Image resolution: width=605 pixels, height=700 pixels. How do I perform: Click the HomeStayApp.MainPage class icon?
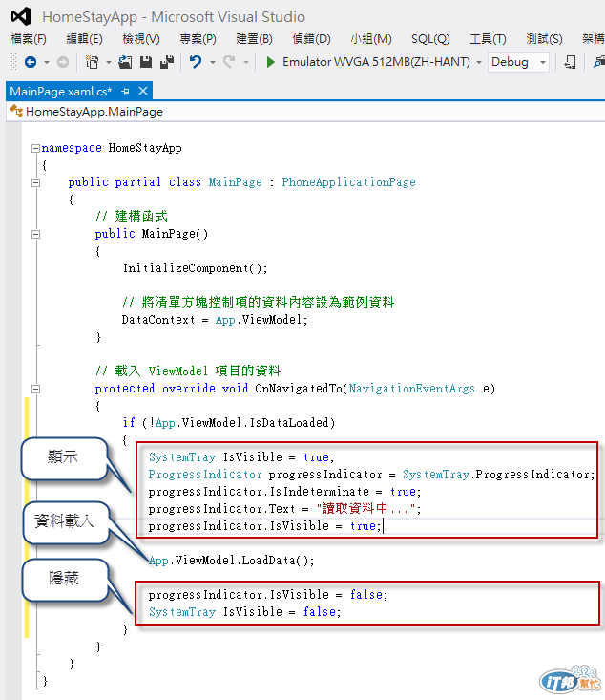tap(16, 111)
